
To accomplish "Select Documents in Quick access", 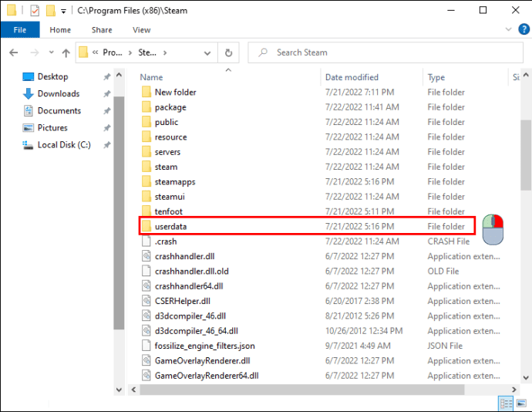I will pos(59,111).
